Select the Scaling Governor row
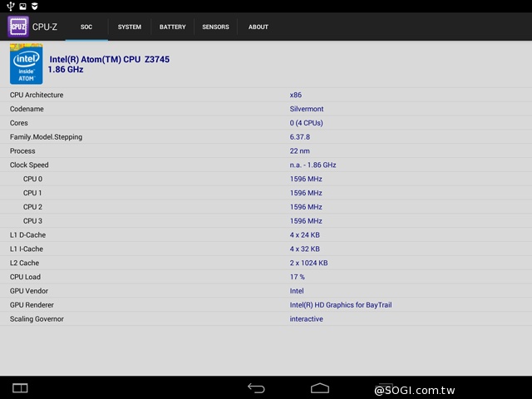532x399 pixels. tap(266, 319)
